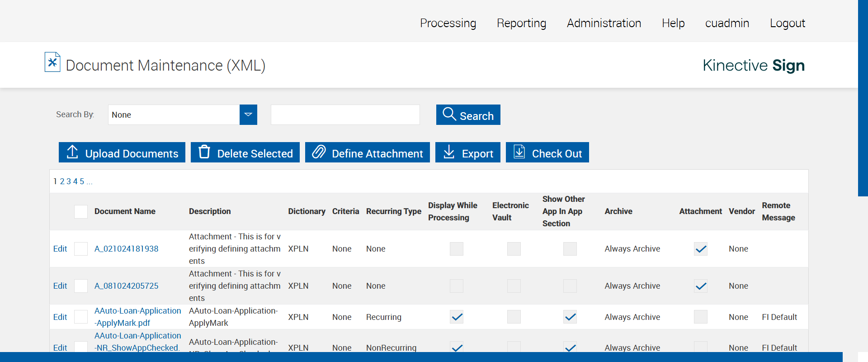Image resolution: width=868 pixels, height=362 pixels.
Task: Toggle Display While Processing checkbox for A_081024205725
Action: [457, 286]
